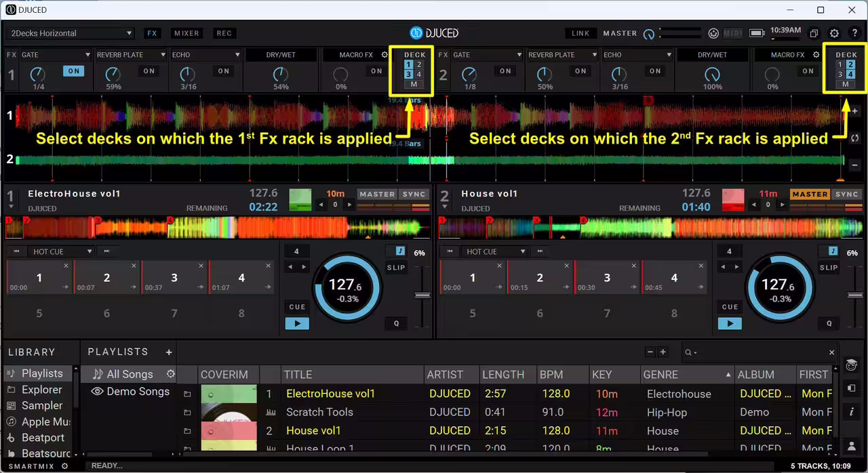Open the REC panel tab
This screenshot has width=868, height=473.
(x=224, y=33)
